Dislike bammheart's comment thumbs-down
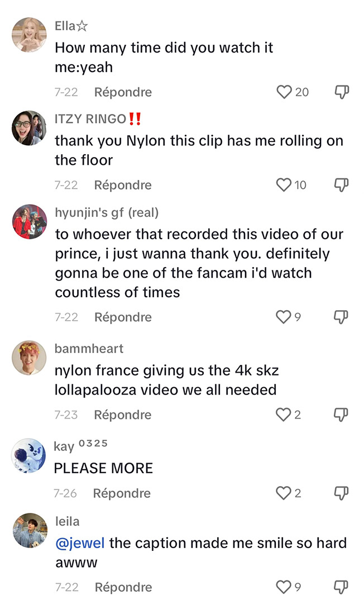The height and width of the screenshot is (609, 364). coord(341,415)
